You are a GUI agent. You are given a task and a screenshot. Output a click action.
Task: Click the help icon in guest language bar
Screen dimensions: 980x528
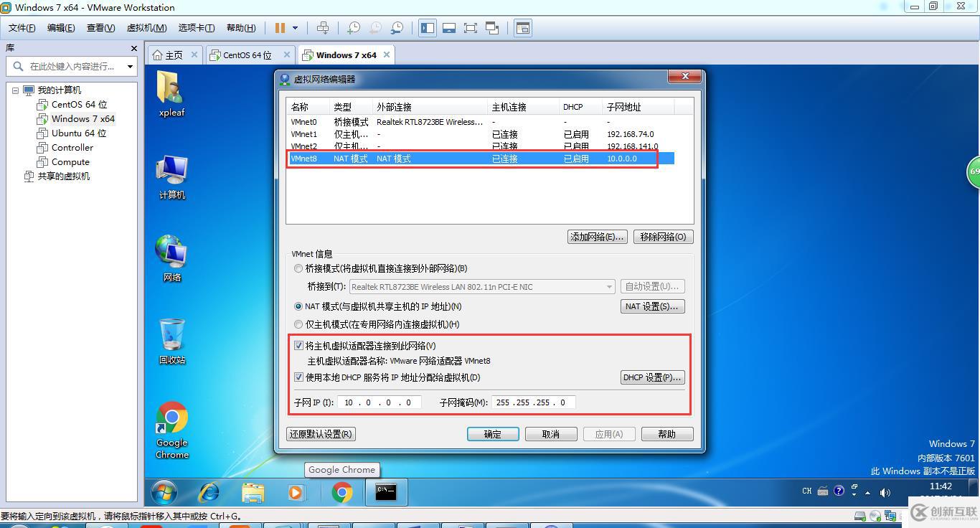tap(839, 491)
